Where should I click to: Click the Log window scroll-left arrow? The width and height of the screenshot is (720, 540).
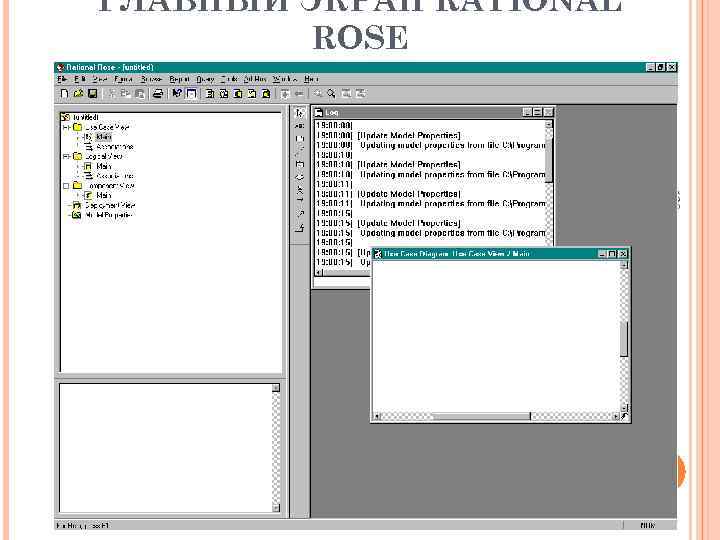click(320, 272)
